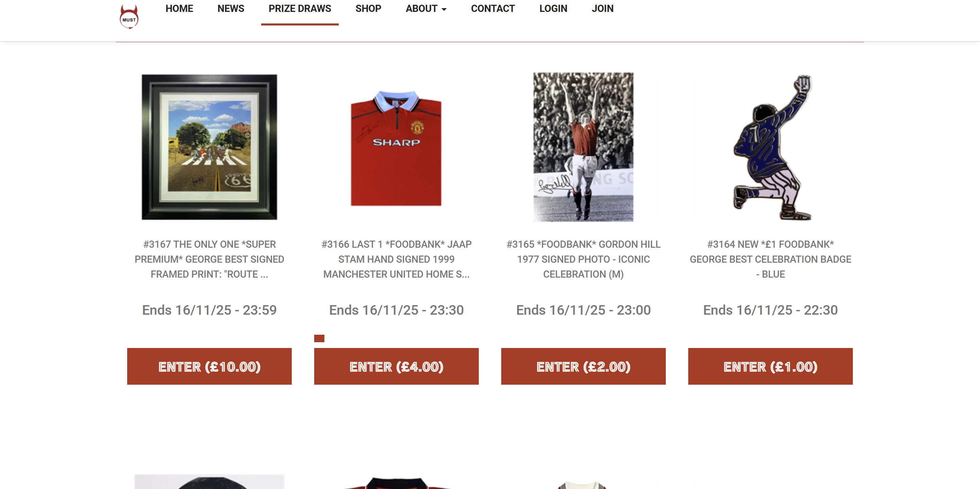The height and width of the screenshot is (489, 980).
Task: Open the Jaap Stam red Sharp shirt image
Action: tap(396, 148)
